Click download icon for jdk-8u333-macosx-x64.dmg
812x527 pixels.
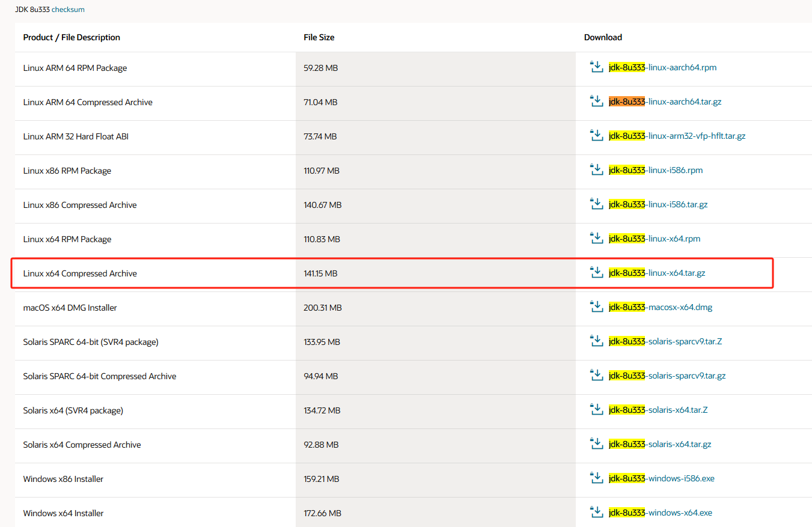tap(596, 307)
